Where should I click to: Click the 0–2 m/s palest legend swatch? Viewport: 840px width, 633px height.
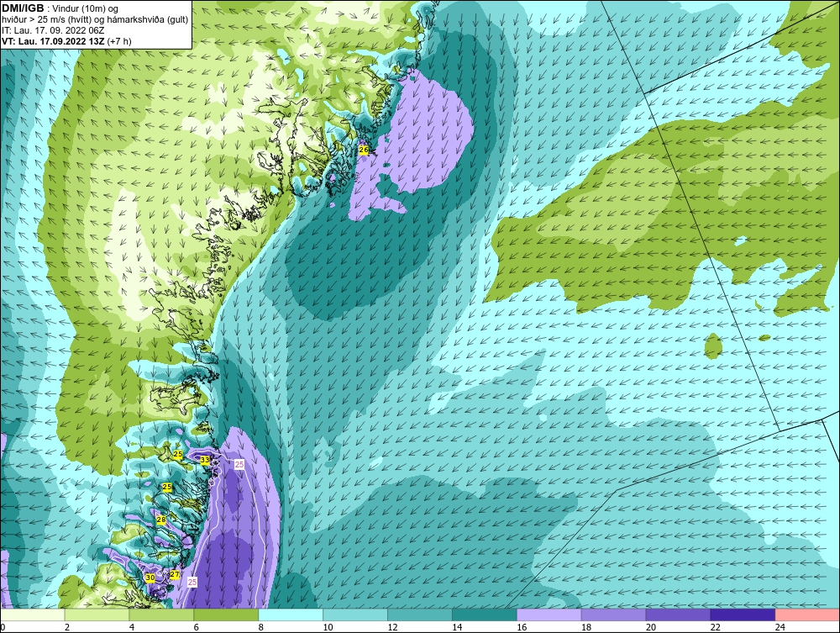33,615
